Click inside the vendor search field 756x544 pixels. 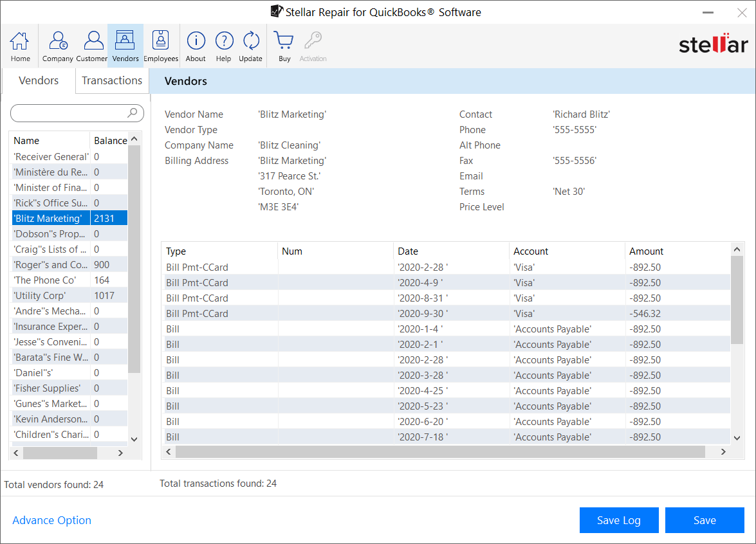pos(68,113)
